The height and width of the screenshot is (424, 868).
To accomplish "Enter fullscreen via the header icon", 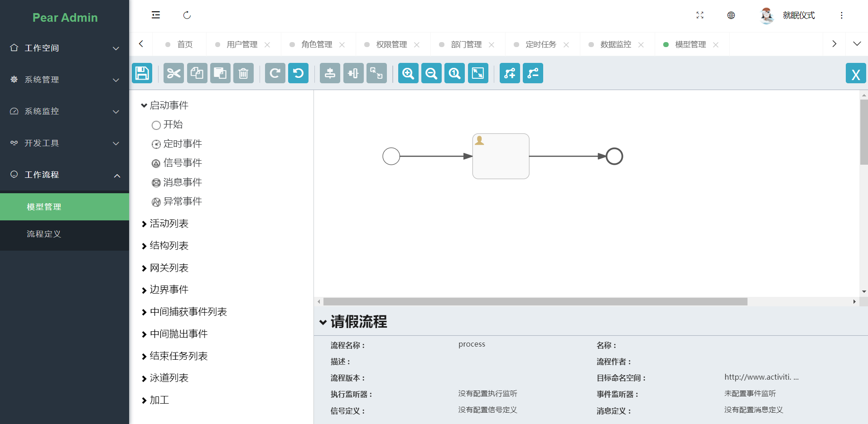I will [700, 15].
